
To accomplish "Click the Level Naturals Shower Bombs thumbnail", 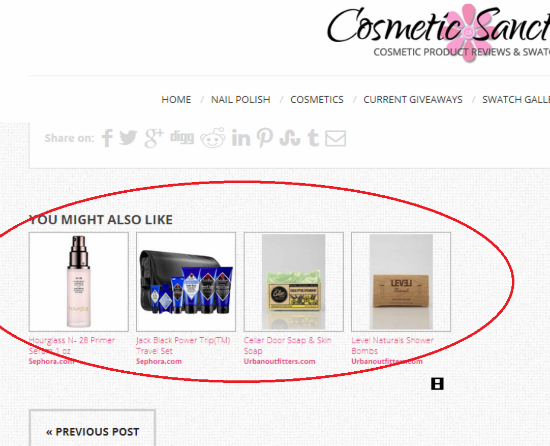I will [x=401, y=282].
